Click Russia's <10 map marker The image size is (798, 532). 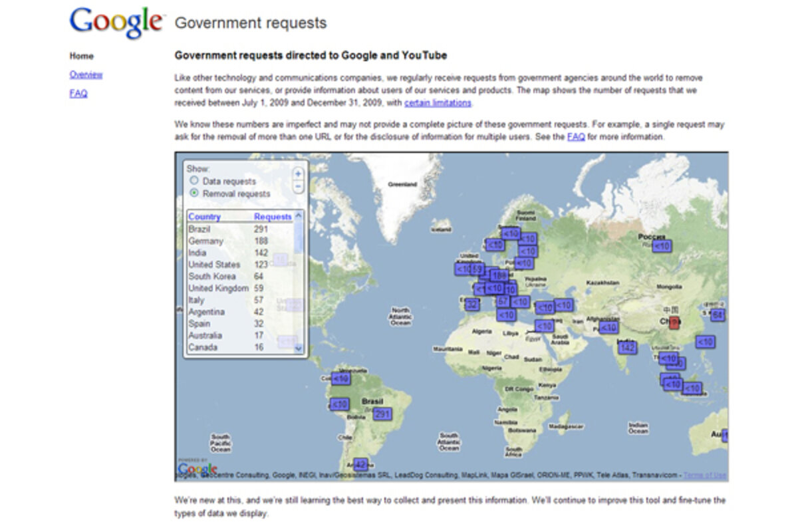click(661, 246)
